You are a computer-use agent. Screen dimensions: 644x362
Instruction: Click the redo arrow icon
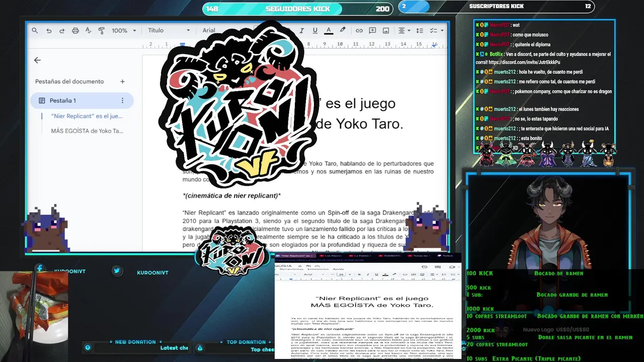[x=62, y=31]
